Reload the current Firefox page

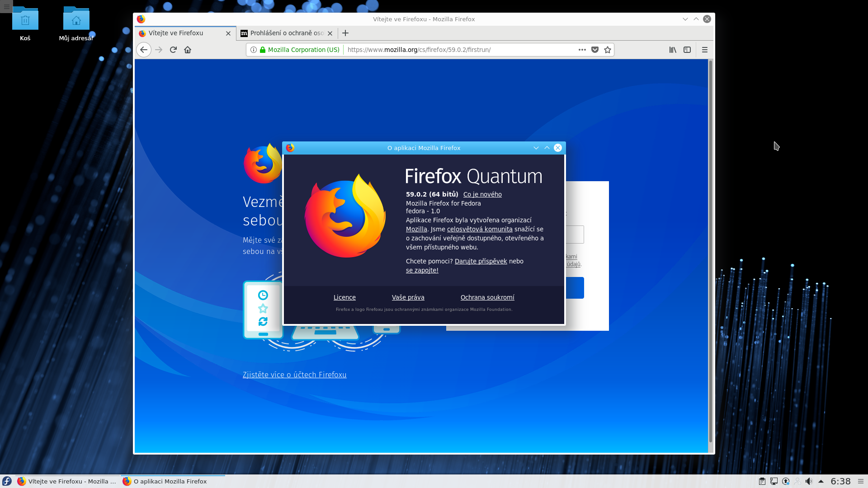click(173, 50)
